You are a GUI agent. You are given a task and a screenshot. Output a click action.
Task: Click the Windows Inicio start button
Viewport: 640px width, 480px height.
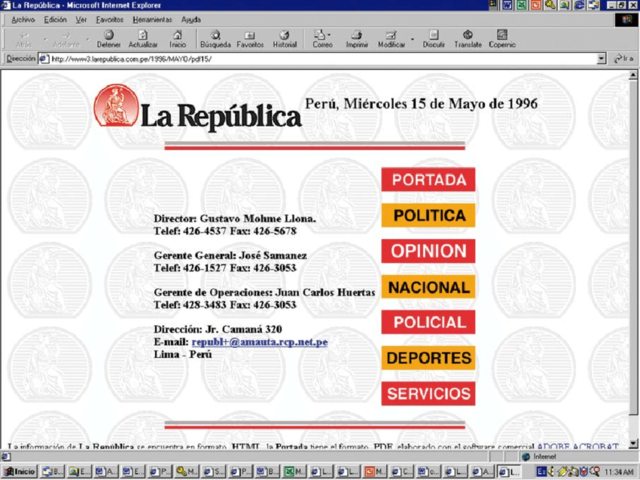click(x=20, y=472)
